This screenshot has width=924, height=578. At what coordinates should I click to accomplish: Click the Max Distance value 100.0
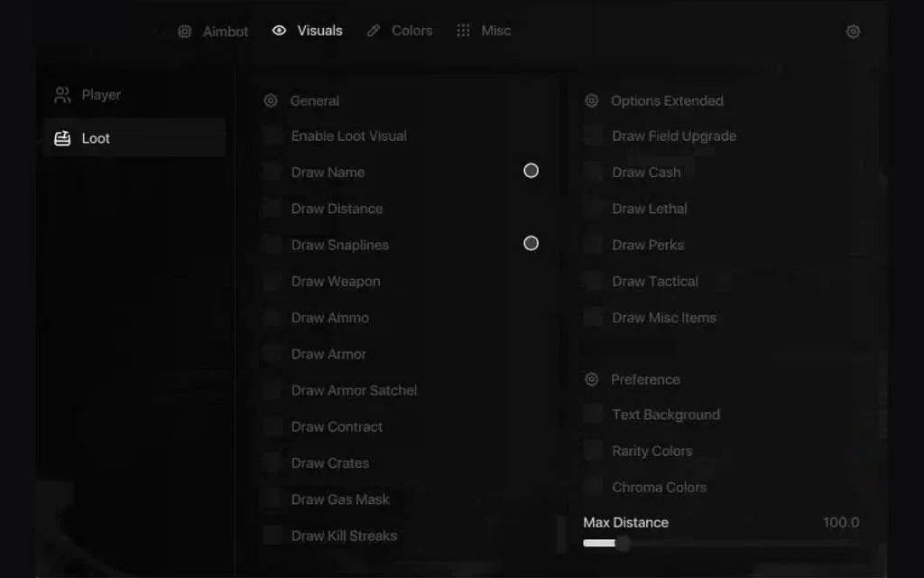(x=841, y=523)
